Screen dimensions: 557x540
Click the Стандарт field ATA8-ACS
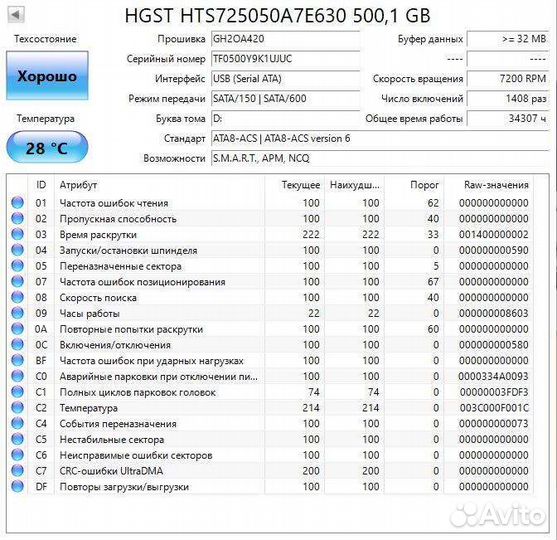tap(380, 138)
